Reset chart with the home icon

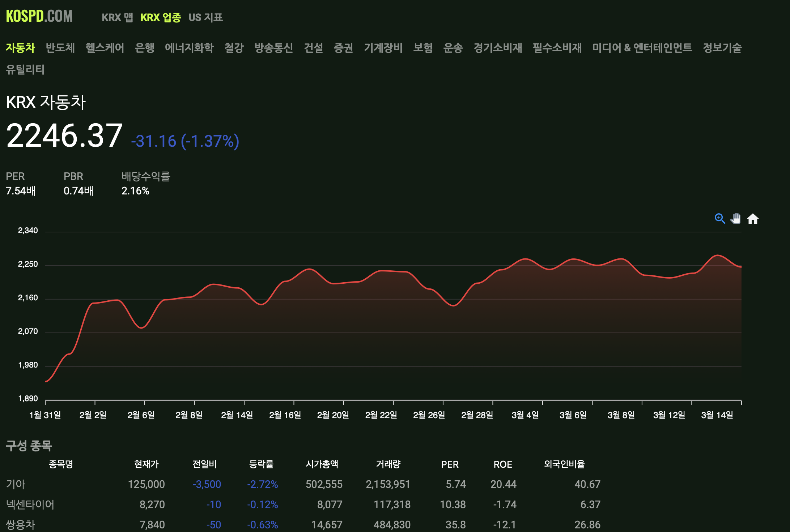(753, 219)
